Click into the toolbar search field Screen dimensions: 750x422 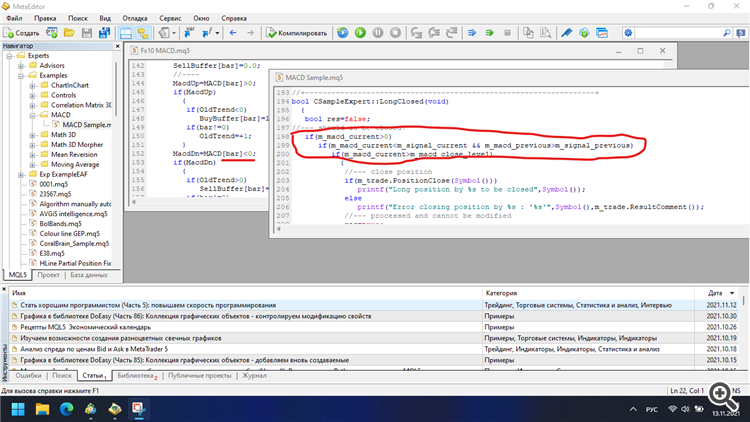click(678, 33)
